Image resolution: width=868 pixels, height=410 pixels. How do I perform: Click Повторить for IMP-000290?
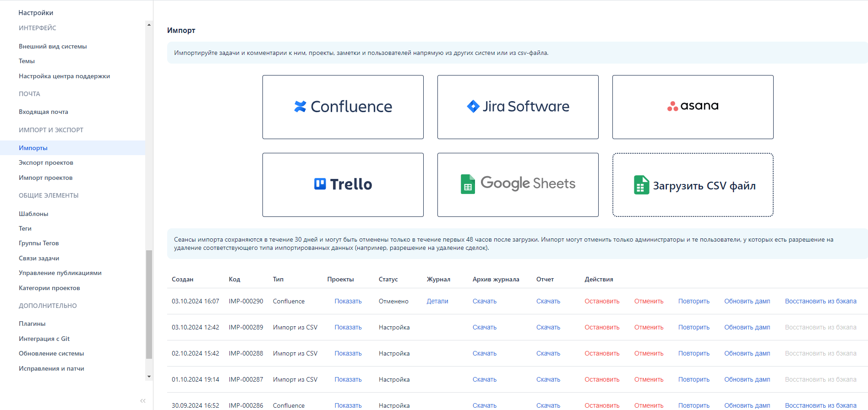tap(694, 301)
